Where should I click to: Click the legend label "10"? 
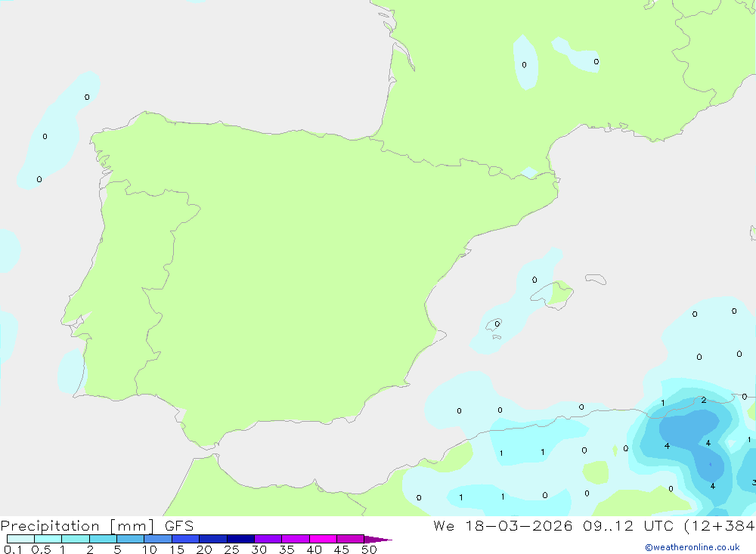[x=150, y=549]
